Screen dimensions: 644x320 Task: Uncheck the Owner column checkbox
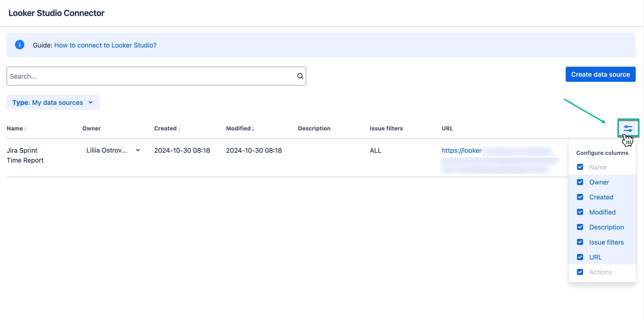click(580, 182)
